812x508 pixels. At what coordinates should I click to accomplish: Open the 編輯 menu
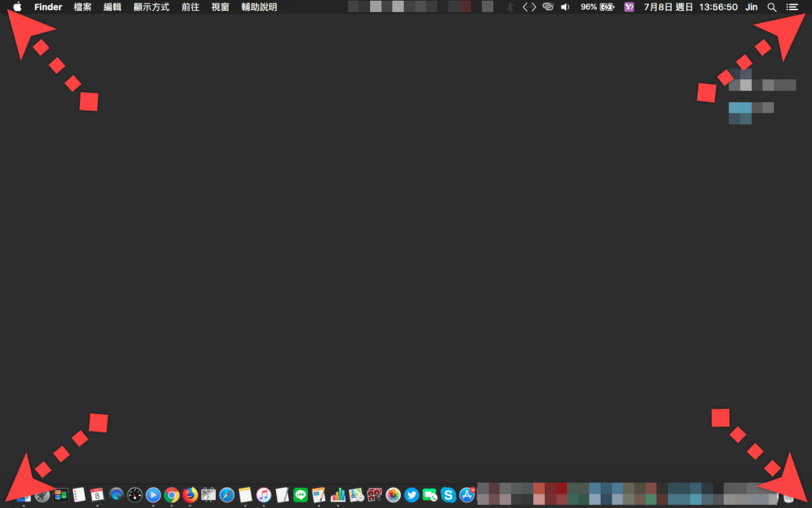pos(112,7)
